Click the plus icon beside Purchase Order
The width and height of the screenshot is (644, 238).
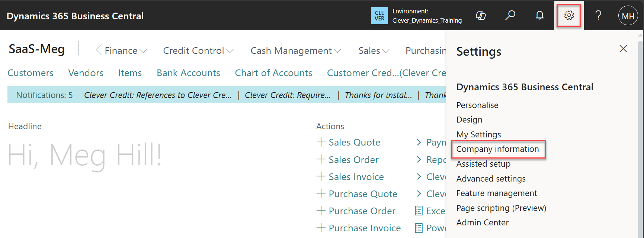[x=321, y=211]
